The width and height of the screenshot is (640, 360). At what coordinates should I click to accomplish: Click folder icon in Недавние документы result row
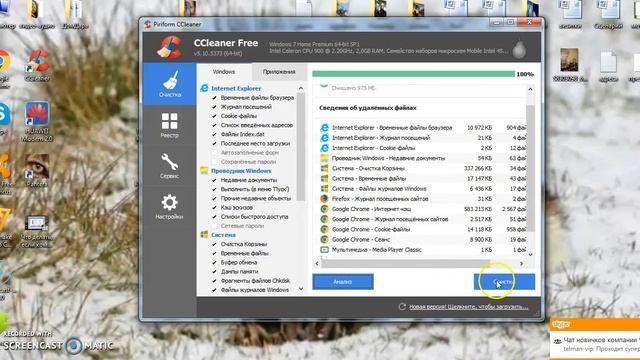tap(324, 158)
